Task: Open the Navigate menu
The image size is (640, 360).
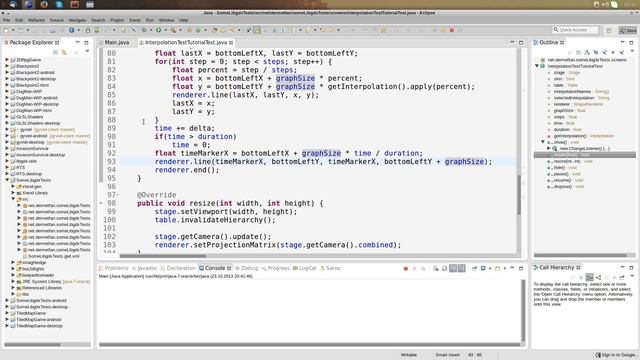Action: click(x=77, y=20)
